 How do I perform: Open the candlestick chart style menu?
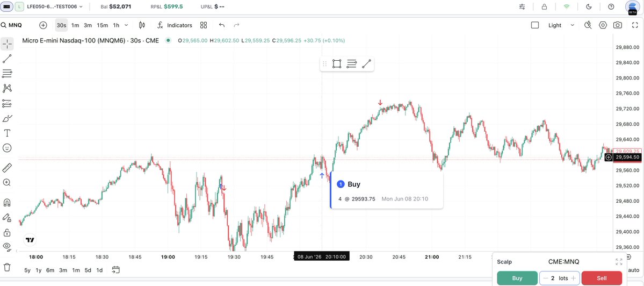142,25
